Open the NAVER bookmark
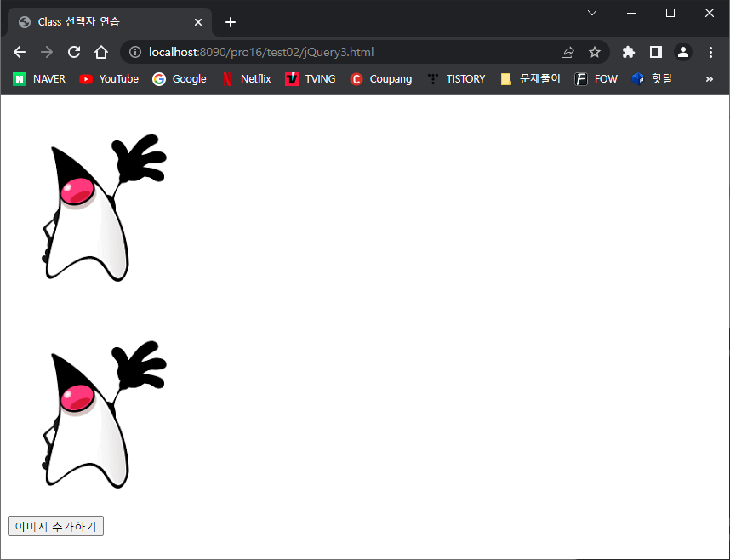The image size is (730, 560). point(40,79)
